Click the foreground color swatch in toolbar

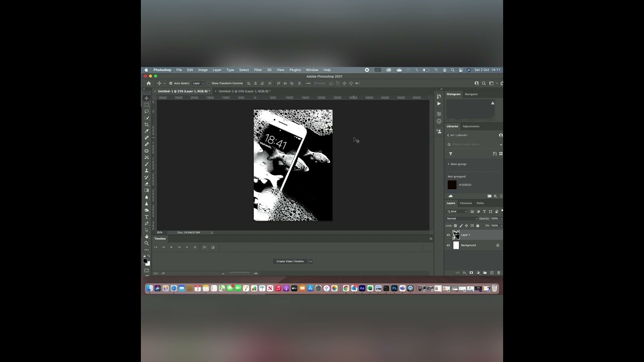click(145, 261)
